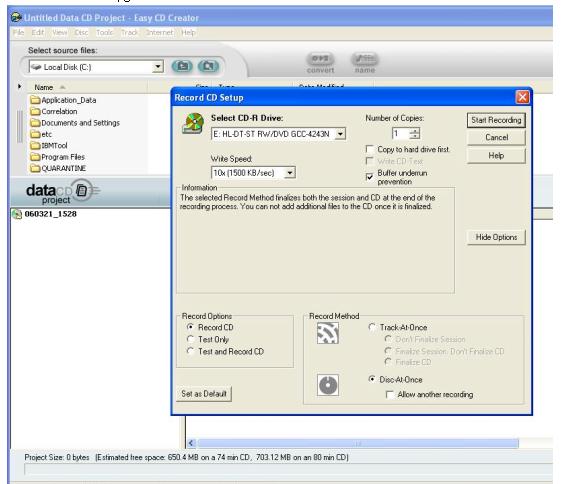The height and width of the screenshot is (484, 572).
Task: Click the Easy CD Creator title icon
Action: 16,17
